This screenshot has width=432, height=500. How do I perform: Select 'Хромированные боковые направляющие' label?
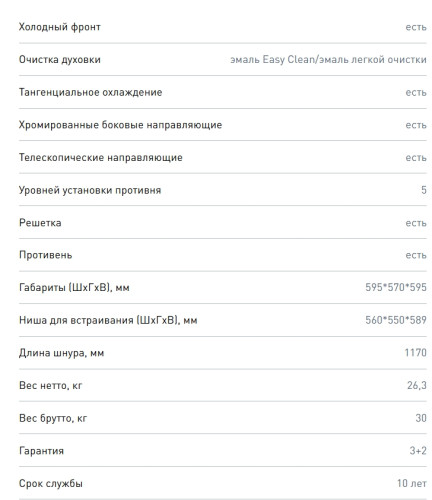pyautogui.click(x=120, y=125)
